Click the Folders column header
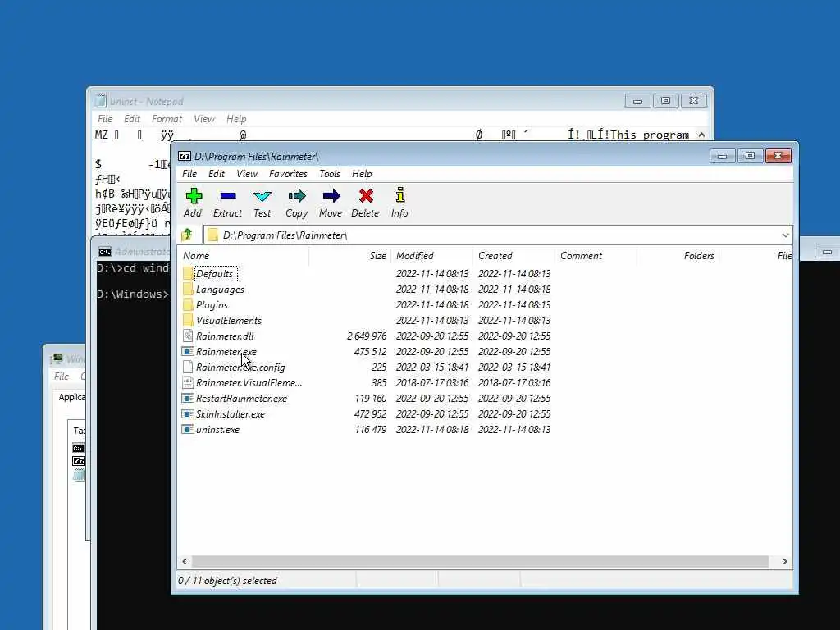Image resolution: width=840 pixels, height=630 pixels. tap(678, 256)
